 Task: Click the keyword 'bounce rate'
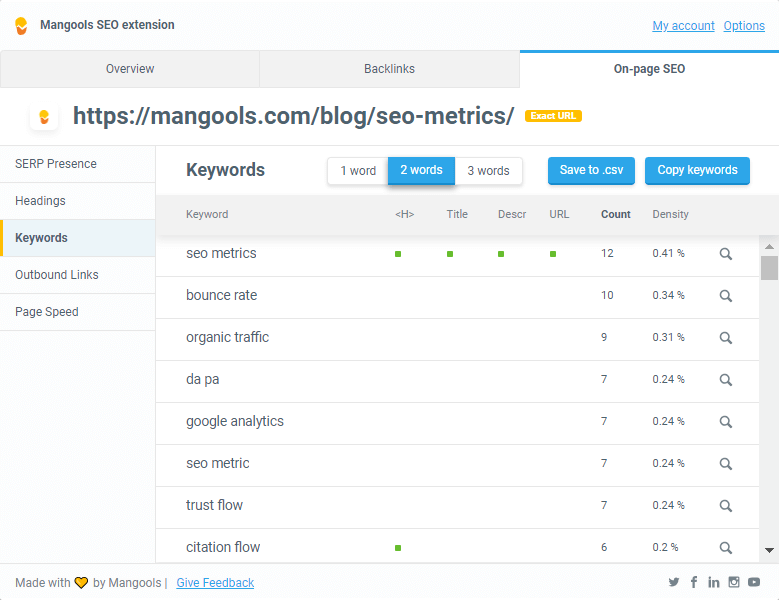(222, 295)
